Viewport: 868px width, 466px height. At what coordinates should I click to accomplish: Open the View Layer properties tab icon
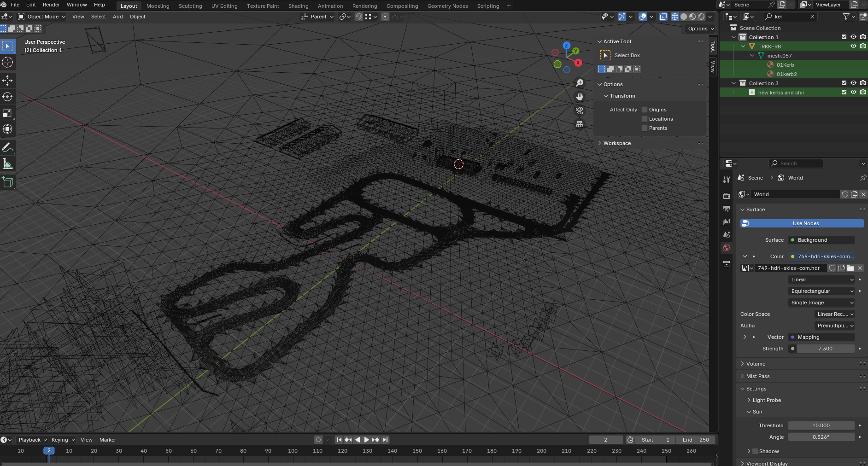coord(727,221)
